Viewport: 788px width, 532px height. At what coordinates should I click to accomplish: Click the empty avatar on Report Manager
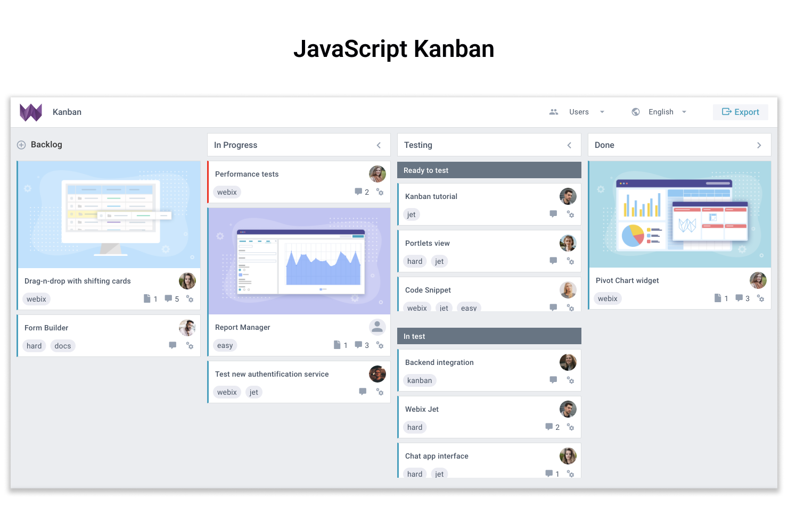(x=377, y=327)
